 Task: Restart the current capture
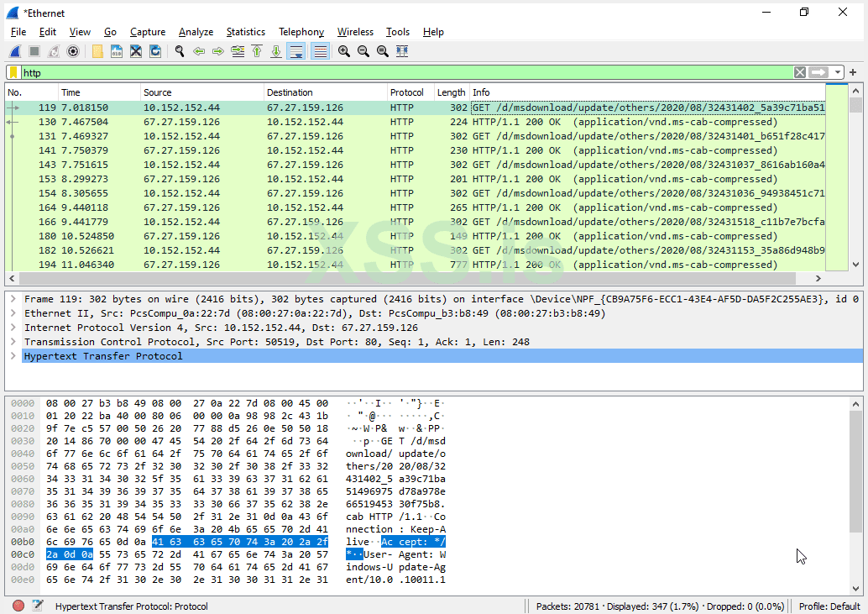[52, 51]
